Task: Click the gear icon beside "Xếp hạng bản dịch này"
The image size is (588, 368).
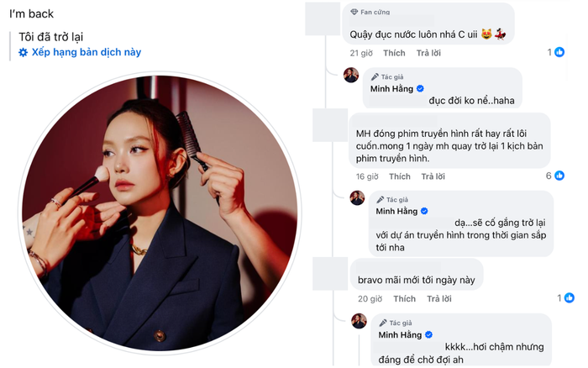Action: (24, 52)
